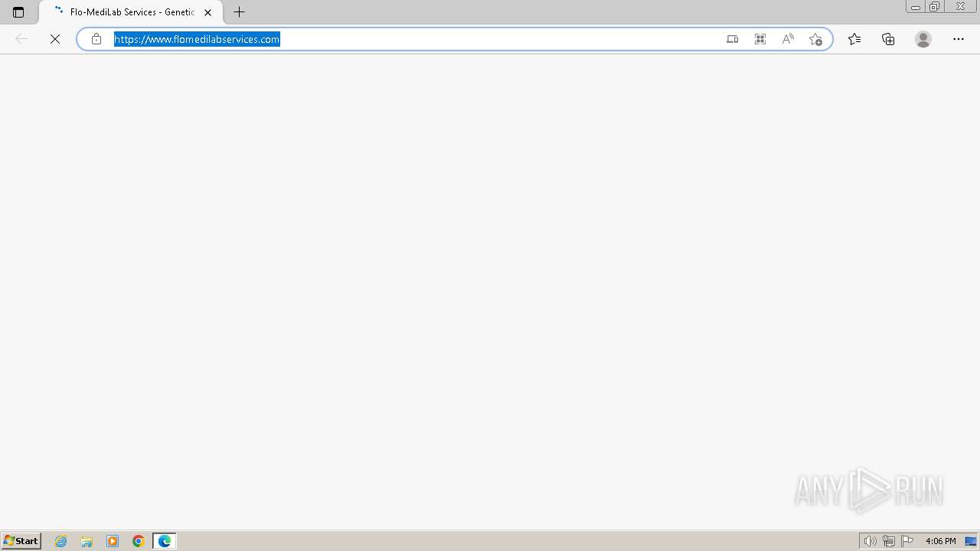This screenshot has height=551, width=980.
Task: Open Settings and more menu
Action: tap(959, 39)
